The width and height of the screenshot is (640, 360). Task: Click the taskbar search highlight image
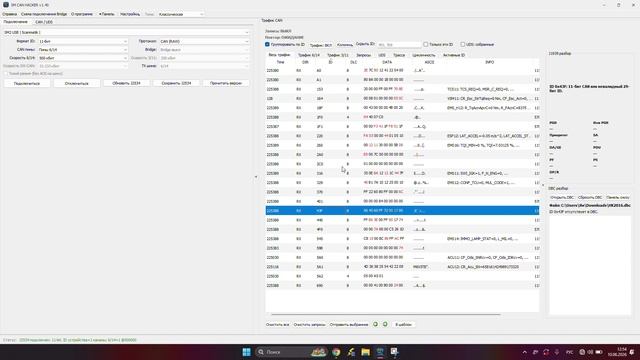319,352
